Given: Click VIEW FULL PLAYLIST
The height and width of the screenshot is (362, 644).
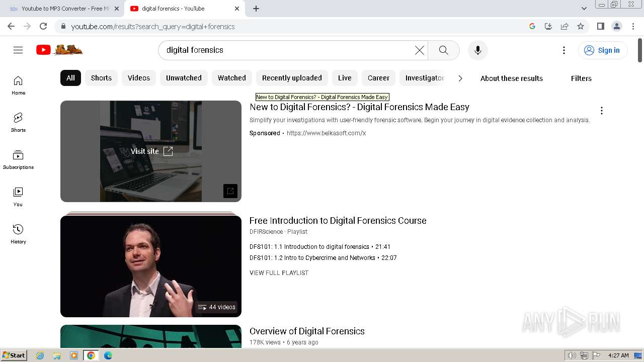Looking at the screenshot, I should [x=279, y=273].
